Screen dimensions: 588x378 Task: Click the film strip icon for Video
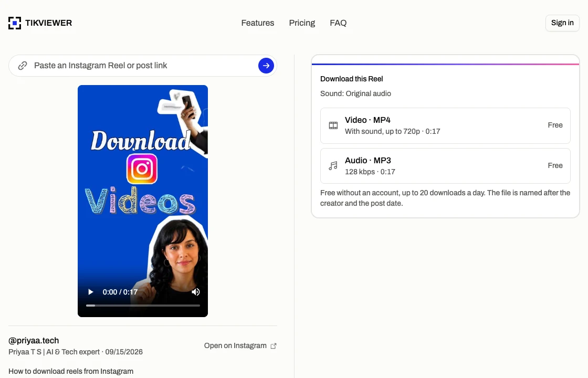click(333, 125)
